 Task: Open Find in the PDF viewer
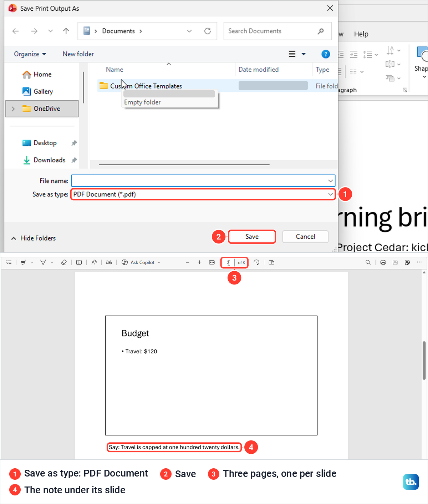coord(368,262)
